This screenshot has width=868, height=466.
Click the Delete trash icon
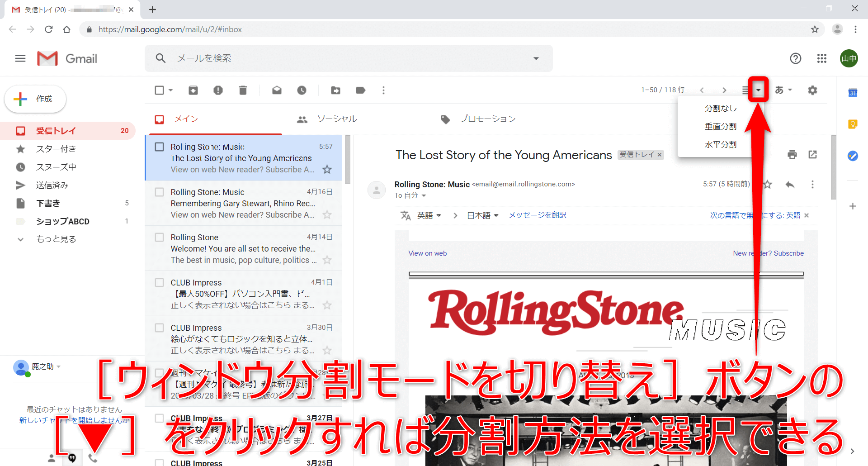click(x=243, y=90)
